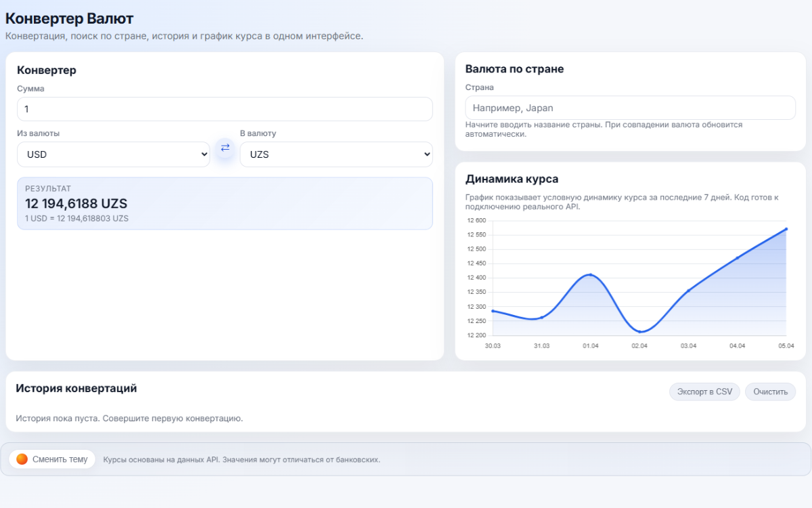Click the 12 600 y-axis label
The width and height of the screenshot is (812, 508).
[476, 220]
